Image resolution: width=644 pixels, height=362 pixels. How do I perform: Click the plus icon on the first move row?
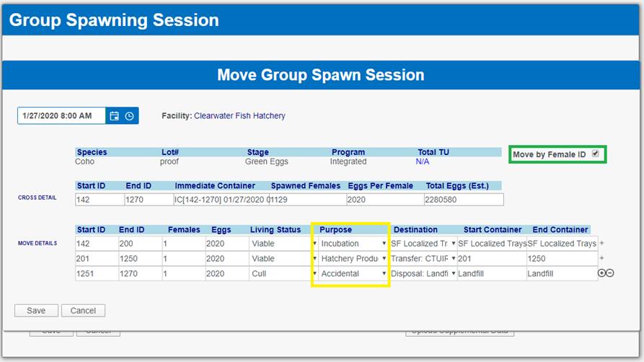click(601, 244)
